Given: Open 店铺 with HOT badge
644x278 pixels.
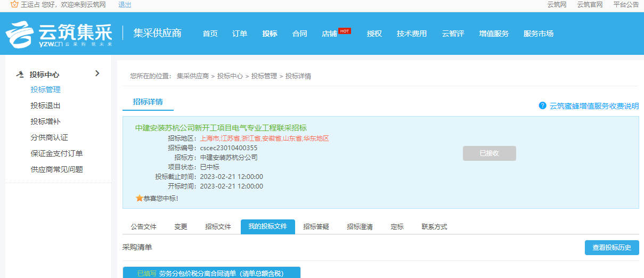Looking at the screenshot, I should (330, 34).
